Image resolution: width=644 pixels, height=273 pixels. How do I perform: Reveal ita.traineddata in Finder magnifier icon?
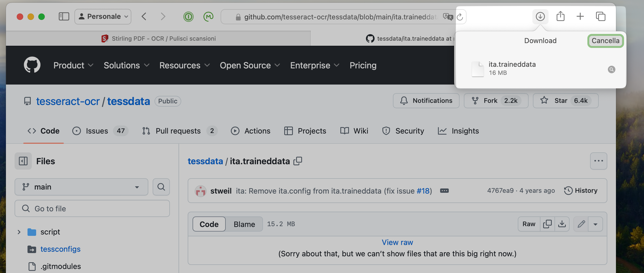[611, 69]
